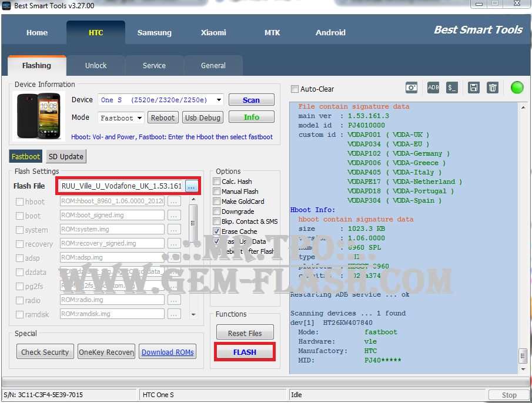Image resolution: width=532 pixels, height=403 pixels.
Task: Click the OneKey Recovery button
Action: click(x=106, y=352)
